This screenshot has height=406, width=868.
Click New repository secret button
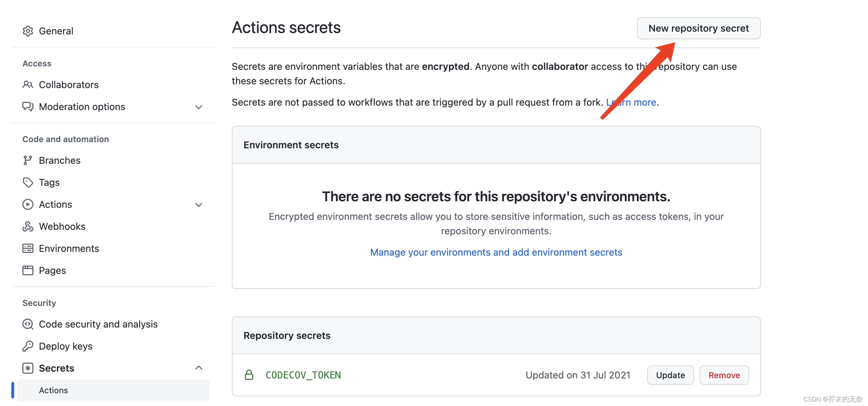[698, 28]
